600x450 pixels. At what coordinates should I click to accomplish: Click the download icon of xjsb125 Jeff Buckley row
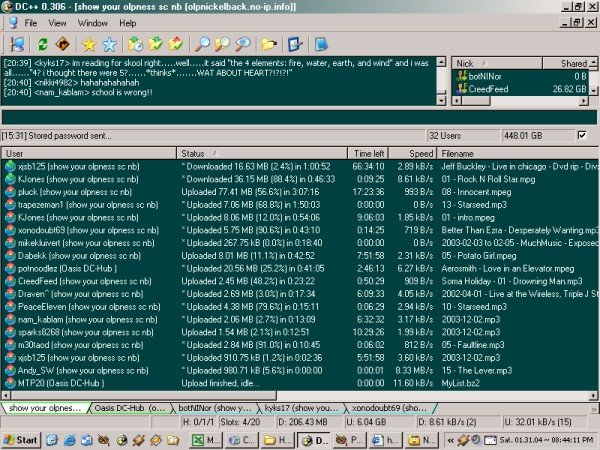(x=10, y=166)
